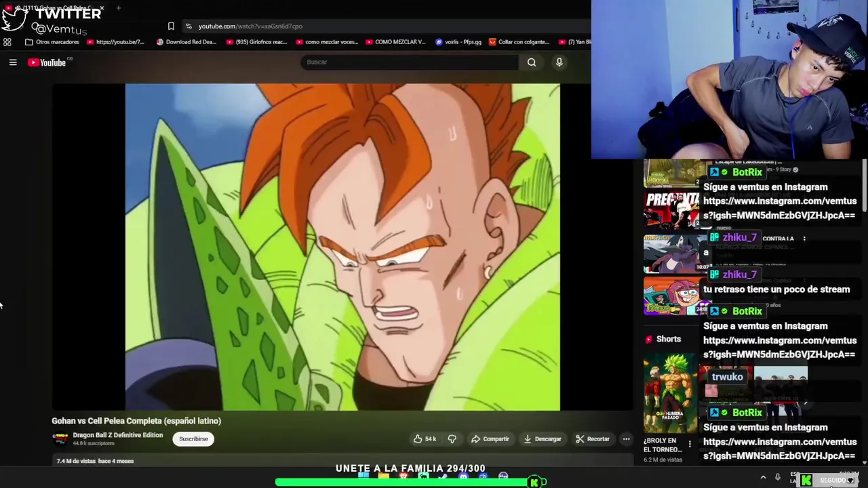Screen dimensions: 868x488
Task: Open the BROLY EN EL TORNEO short thumbnail
Action: point(670,393)
